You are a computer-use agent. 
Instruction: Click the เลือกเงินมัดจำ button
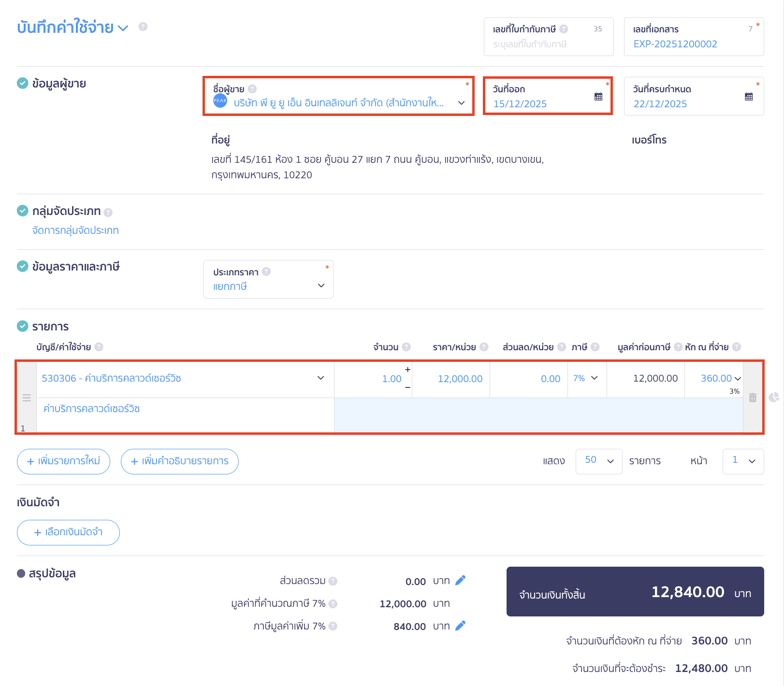68,532
